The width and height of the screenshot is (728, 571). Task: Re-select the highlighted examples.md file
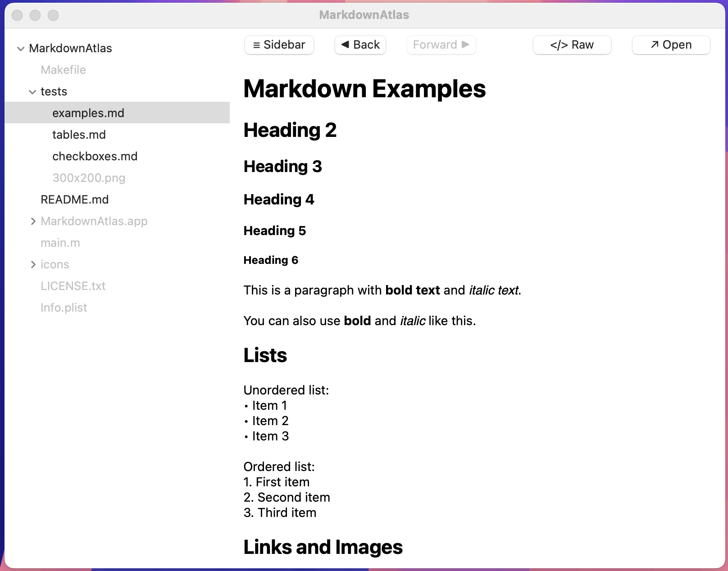[x=88, y=113]
